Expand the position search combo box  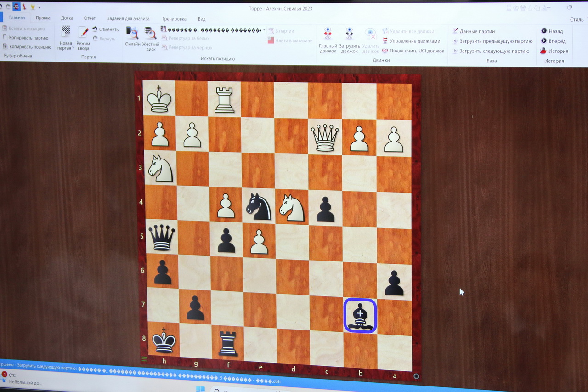click(x=263, y=30)
